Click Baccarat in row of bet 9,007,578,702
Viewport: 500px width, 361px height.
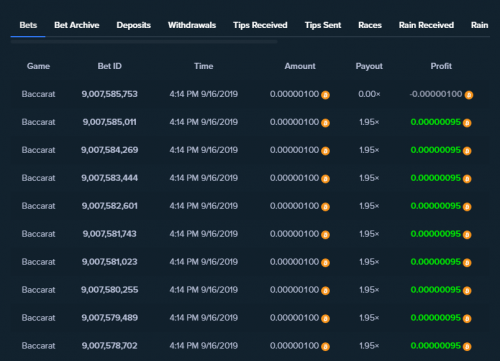click(38, 346)
